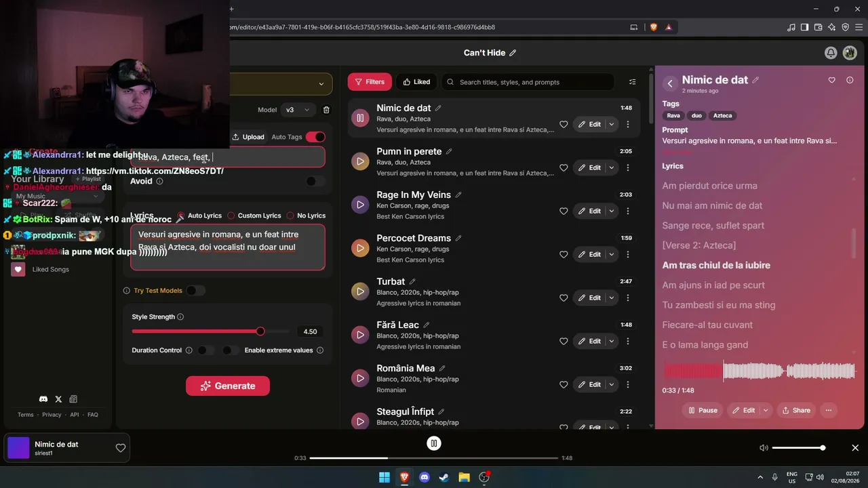
Task: Toggle the Auto Tags switch
Action: [315, 137]
